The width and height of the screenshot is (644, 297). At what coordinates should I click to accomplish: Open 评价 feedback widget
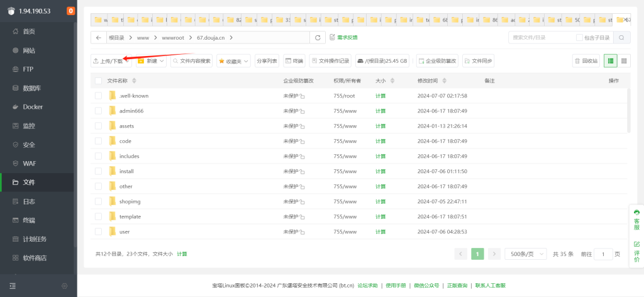tap(636, 252)
